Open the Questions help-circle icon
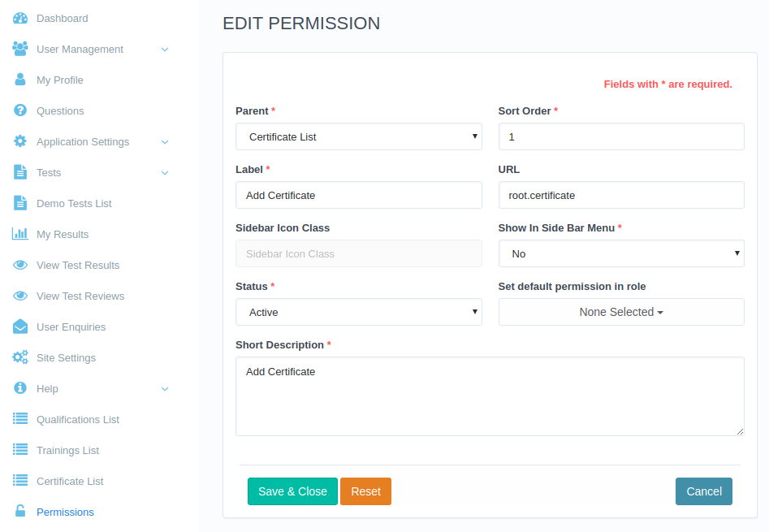This screenshot has height=532, width=769. 20,110
